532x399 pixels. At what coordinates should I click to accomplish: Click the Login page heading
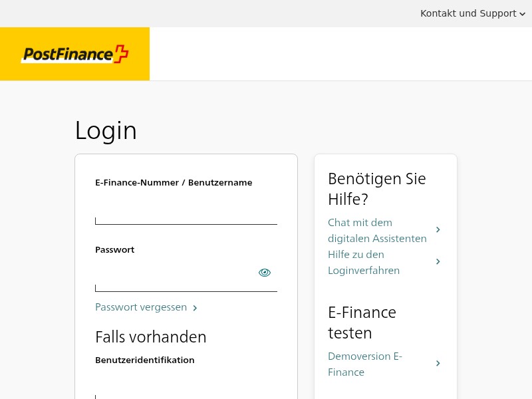(x=106, y=130)
